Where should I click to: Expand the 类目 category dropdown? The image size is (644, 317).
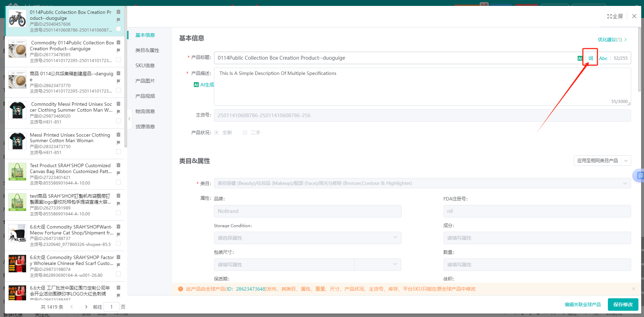click(422, 183)
